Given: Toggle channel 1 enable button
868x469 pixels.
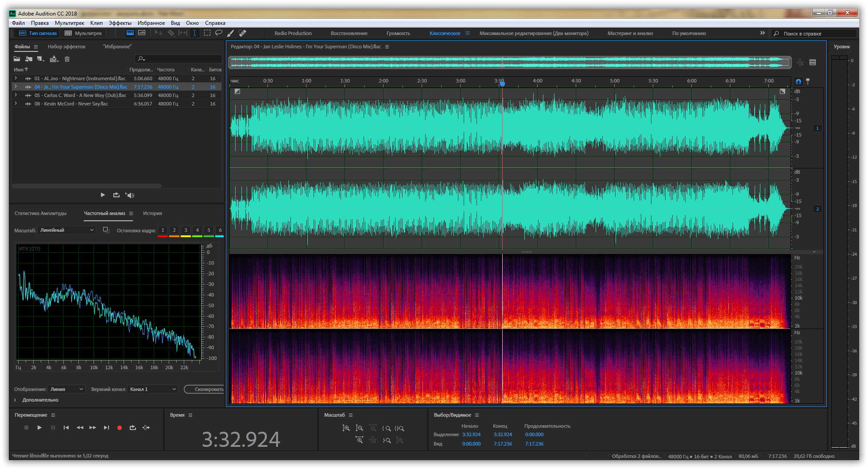Looking at the screenshot, I should (x=818, y=128).
